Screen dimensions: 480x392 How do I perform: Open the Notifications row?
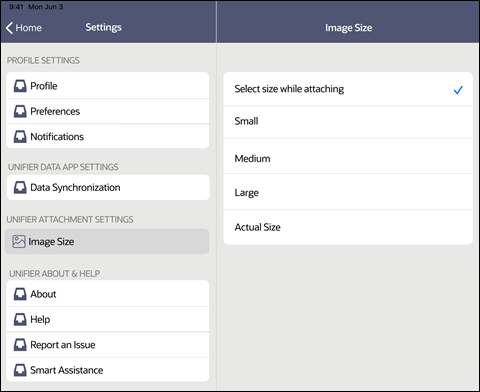(108, 136)
